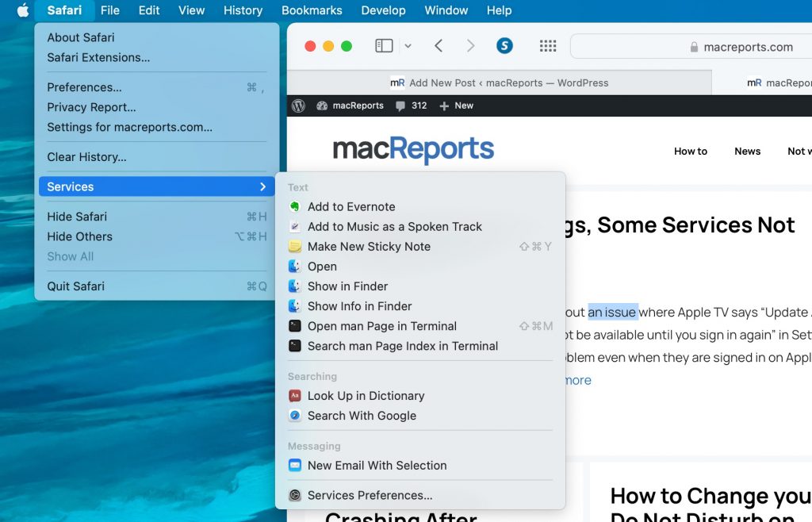Click the Services Preferences gear icon
The image size is (812, 522).
[295, 495]
